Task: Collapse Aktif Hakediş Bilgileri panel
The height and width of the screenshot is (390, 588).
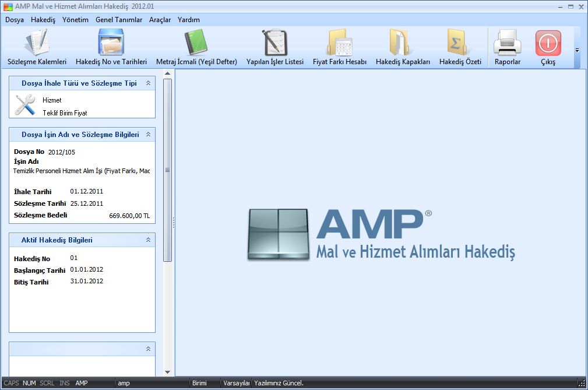Action: (x=148, y=240)
